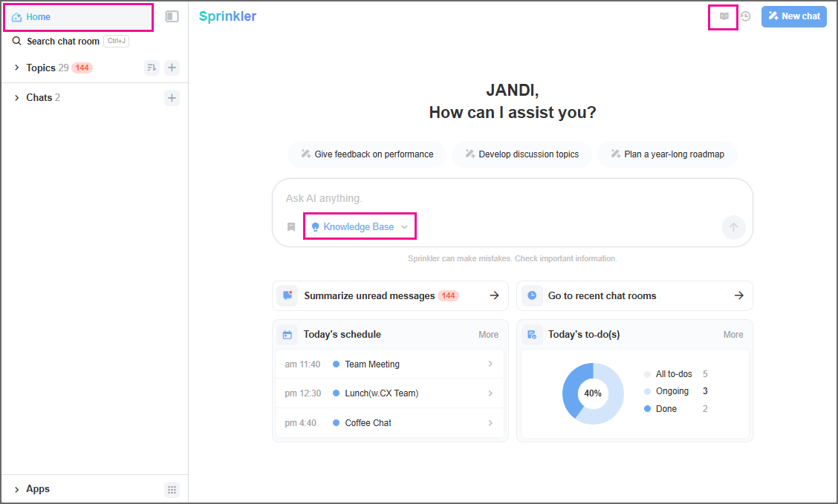The width and height of the screenshot is (838, 504).
Task: Open the Apps grid icon
Action: 172,490
